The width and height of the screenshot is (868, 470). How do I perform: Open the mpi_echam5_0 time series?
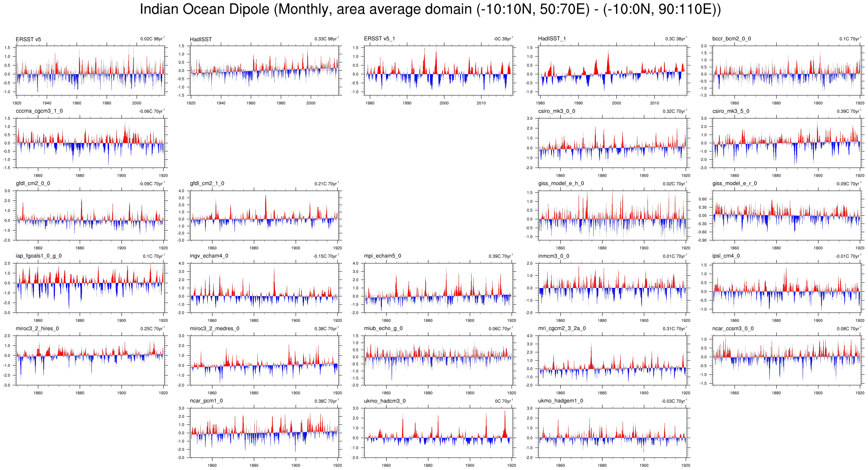pos(438,287)
